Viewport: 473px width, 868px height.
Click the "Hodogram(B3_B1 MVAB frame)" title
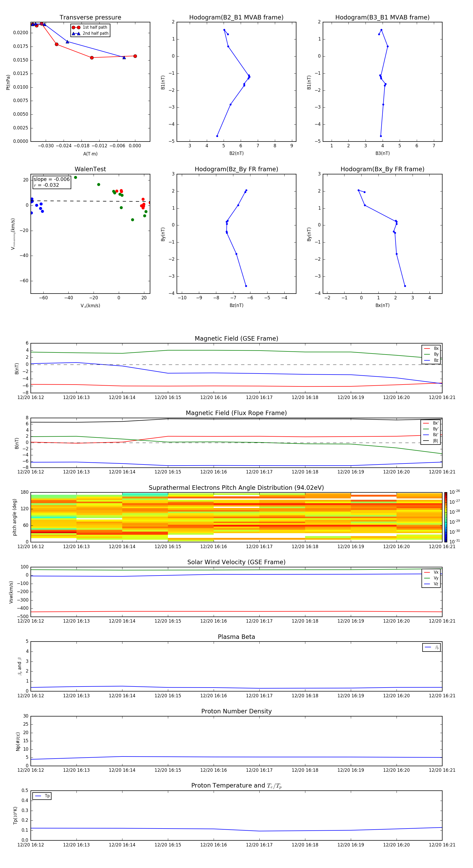pos(382,18)
